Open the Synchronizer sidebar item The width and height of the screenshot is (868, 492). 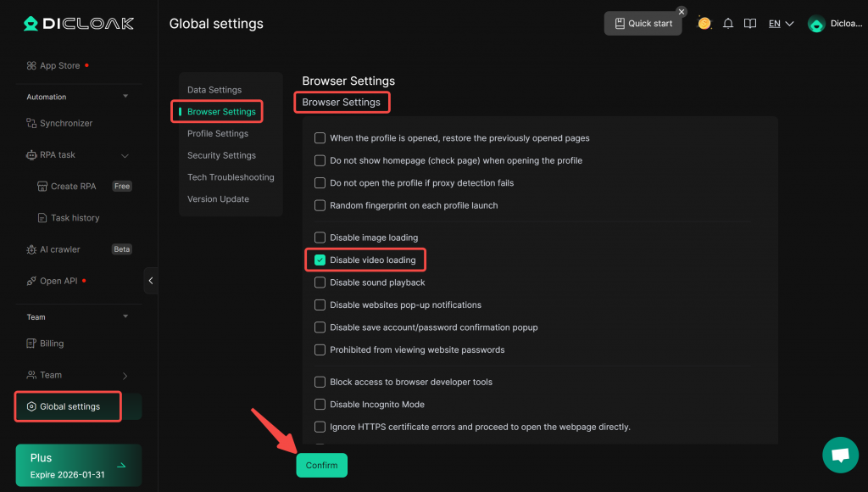[x=66, y=123]
